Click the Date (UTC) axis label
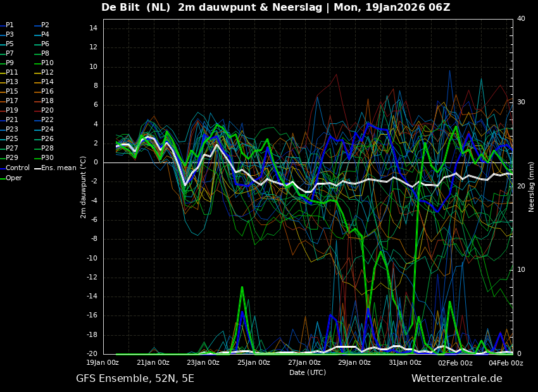 [x=308, y=373]
